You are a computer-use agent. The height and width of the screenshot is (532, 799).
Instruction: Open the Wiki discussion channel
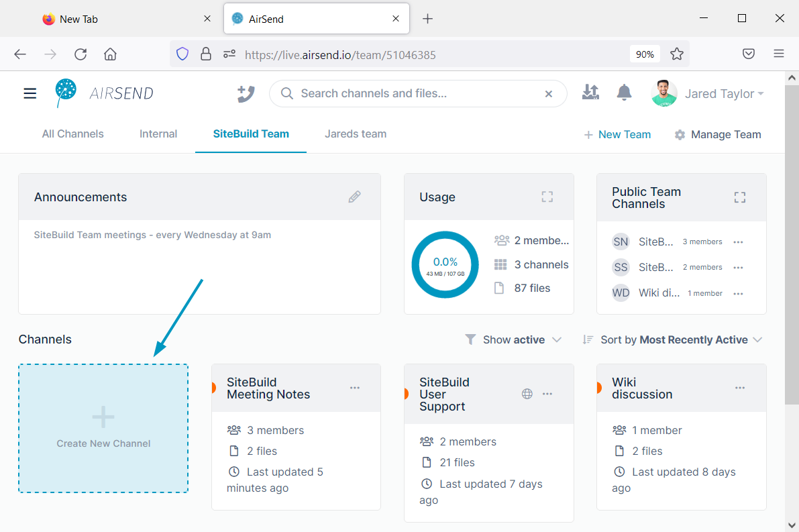[642, 388]
